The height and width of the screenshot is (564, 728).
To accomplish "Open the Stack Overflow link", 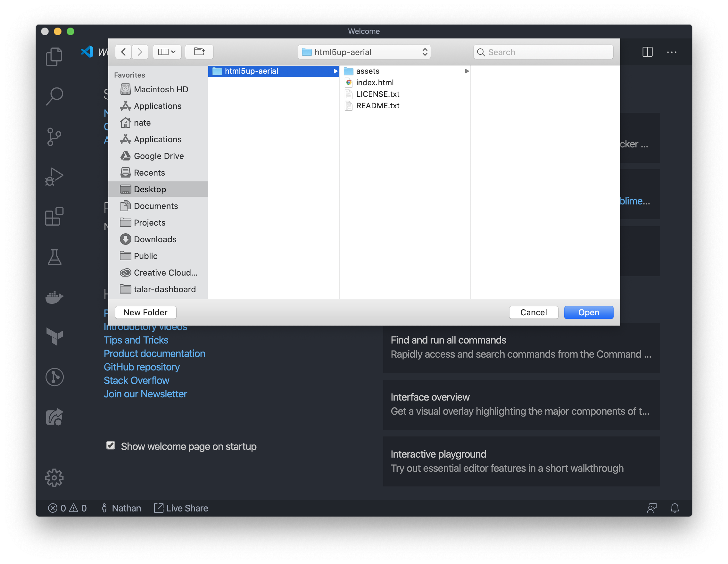I will pos(136,380).
